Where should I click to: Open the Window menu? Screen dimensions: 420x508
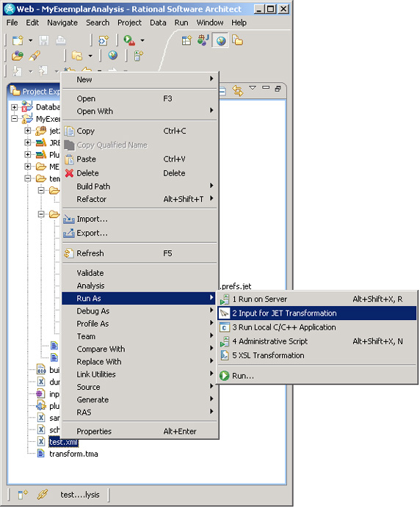click(x=210, y=23)
